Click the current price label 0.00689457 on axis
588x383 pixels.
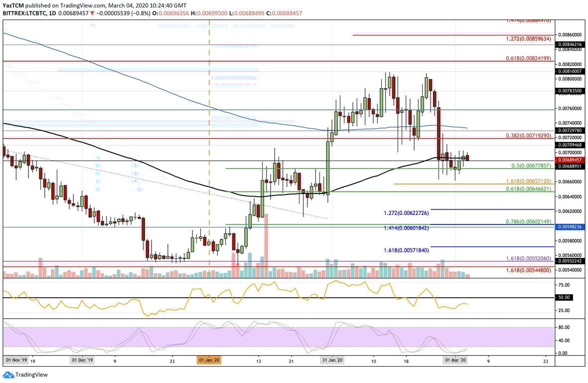(x=570, y=159)
